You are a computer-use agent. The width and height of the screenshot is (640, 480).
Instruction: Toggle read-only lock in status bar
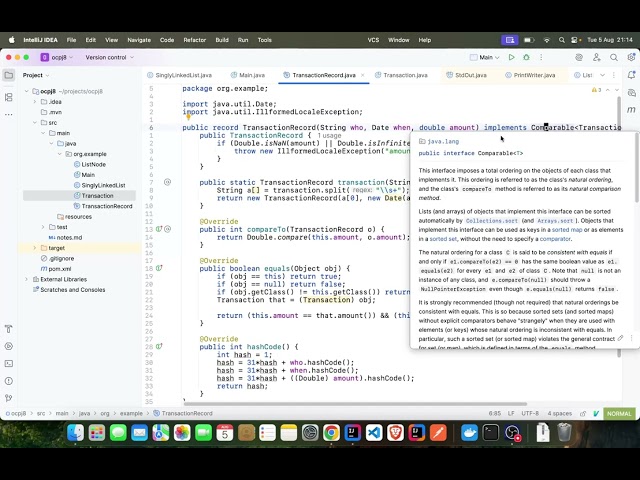click(583, 414)
